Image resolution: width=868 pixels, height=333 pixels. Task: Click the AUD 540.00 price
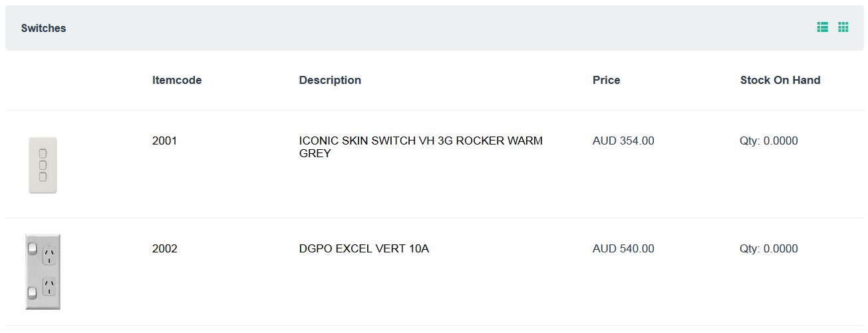(623, 249)
